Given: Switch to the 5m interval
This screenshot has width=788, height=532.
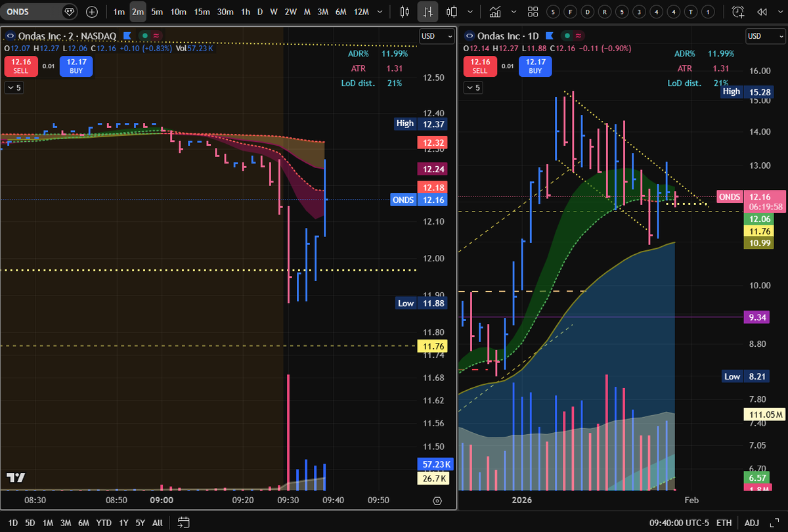Looking at the screenshot, I should [x=157, y=12].
